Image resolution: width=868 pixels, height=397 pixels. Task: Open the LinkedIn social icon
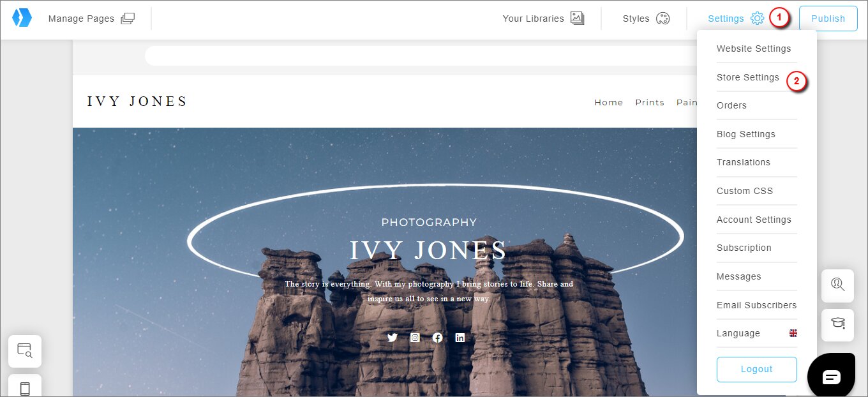pyautogui.click(x=460, y=338)
